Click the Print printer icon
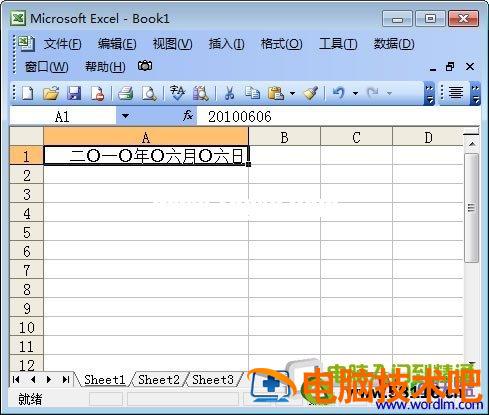489x415 pixels. click(126, 93)
